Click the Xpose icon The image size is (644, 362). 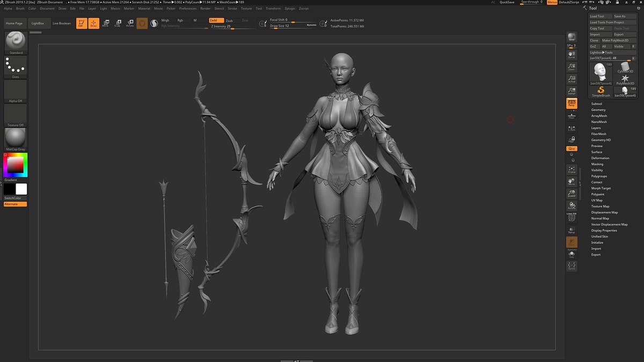coord(572,266)
